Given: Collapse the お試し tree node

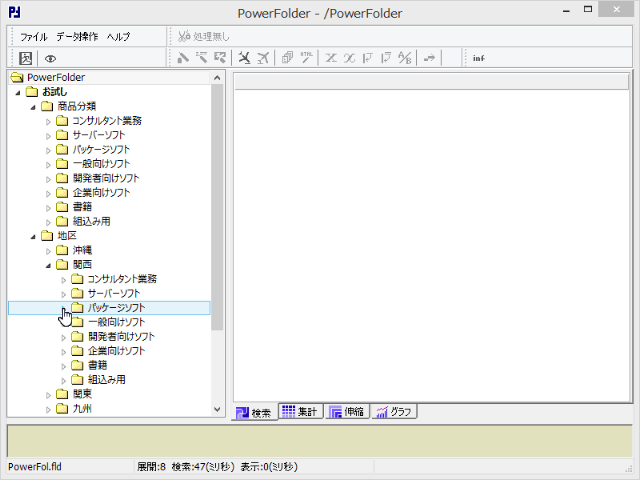Looking at the screenshot, I should point(18,93).
